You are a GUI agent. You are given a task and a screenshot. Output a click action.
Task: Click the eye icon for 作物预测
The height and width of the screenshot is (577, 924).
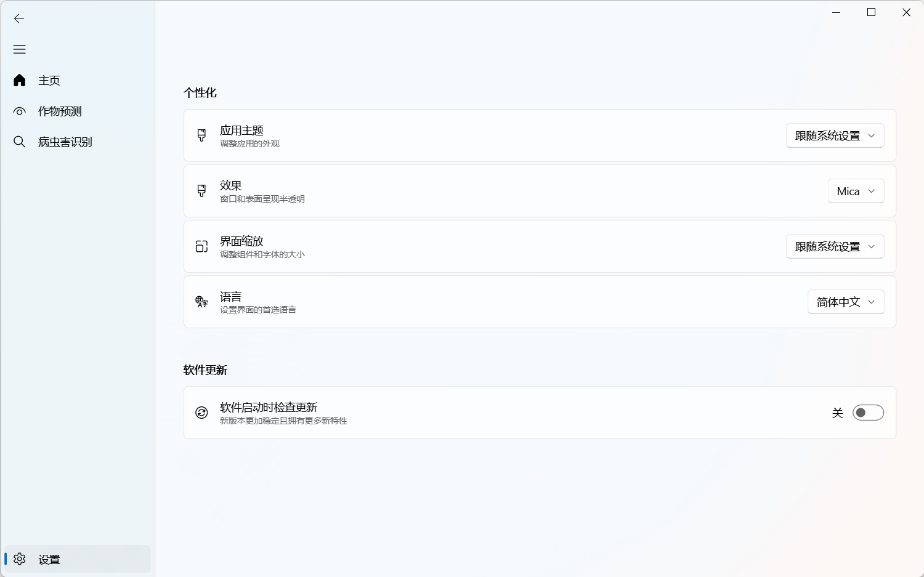(x=19, y=111)
